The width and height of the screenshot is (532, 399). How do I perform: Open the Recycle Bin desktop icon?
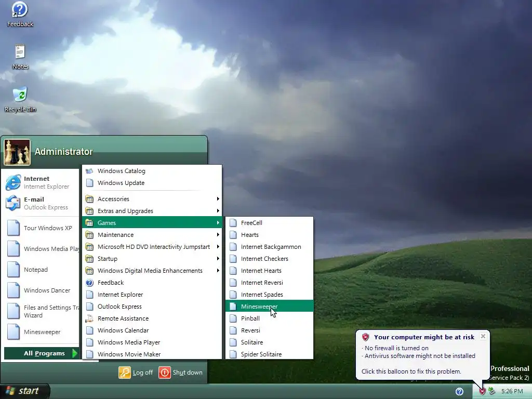pos(20,99)
